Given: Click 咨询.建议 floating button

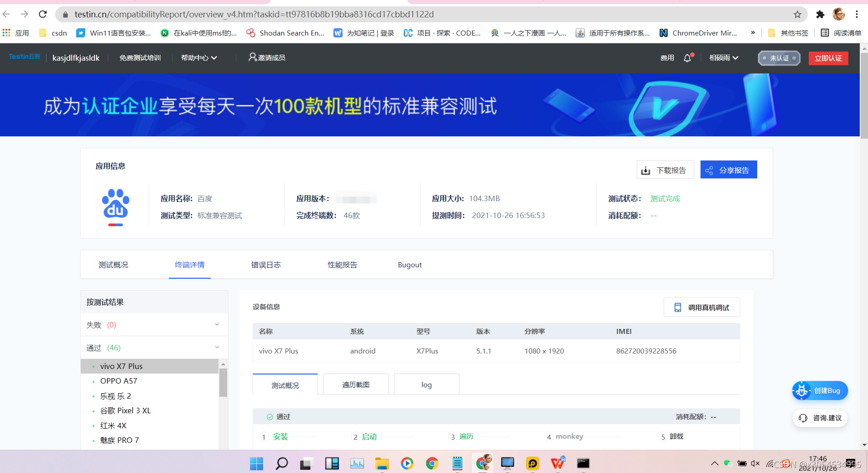Looking at the screenshot, I should coord(820,418).
